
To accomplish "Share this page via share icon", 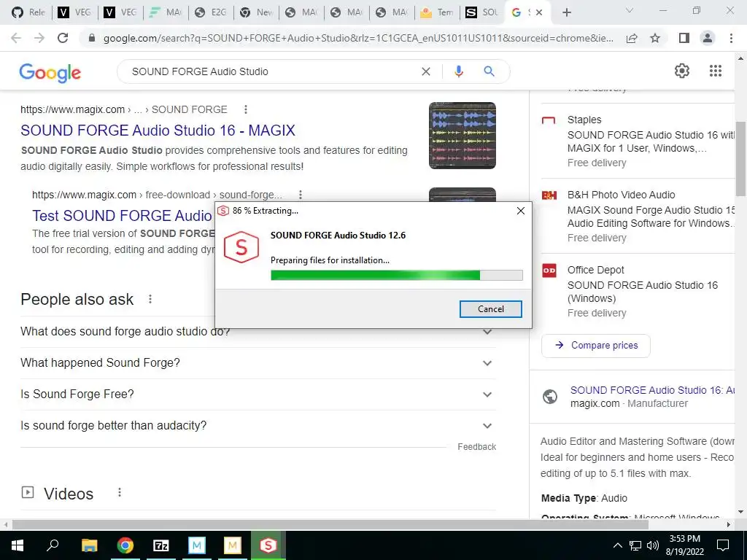I will click(632, 38).
